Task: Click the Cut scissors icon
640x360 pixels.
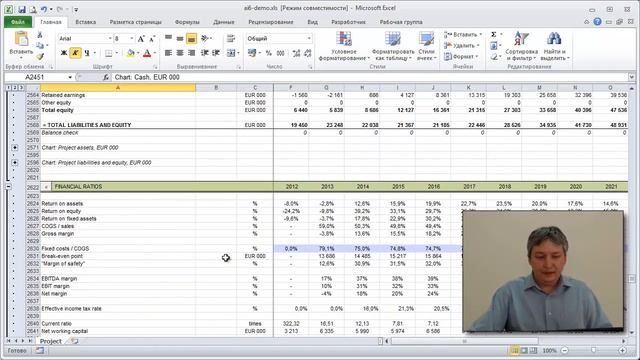Action: pos(40,35)
